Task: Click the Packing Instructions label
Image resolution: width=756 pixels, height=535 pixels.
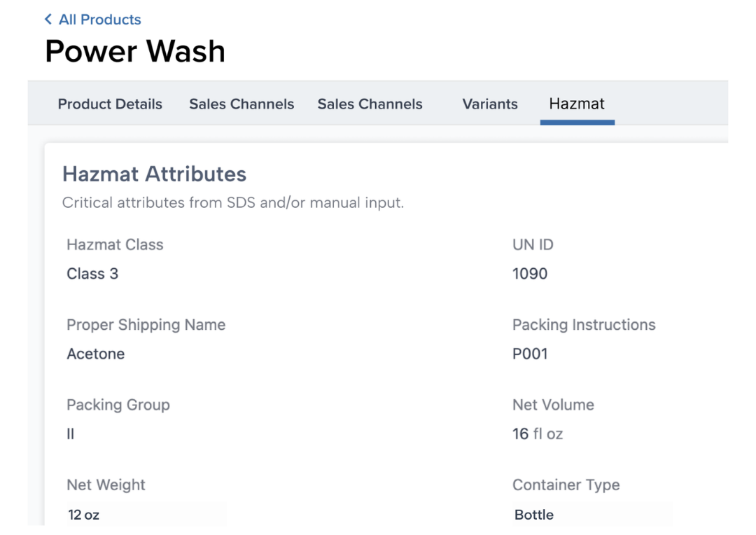Action: click(584, 325)
